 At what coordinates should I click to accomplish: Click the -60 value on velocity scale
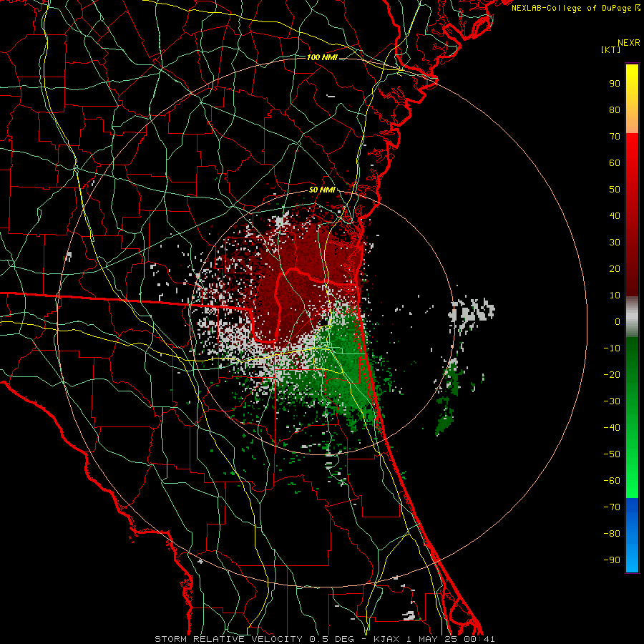(x=612, y=481)
